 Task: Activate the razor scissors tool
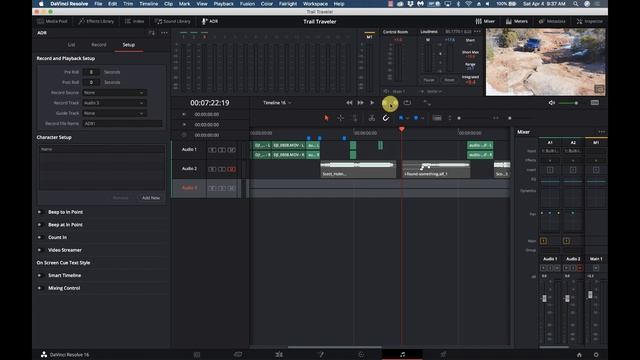point(371,118)
